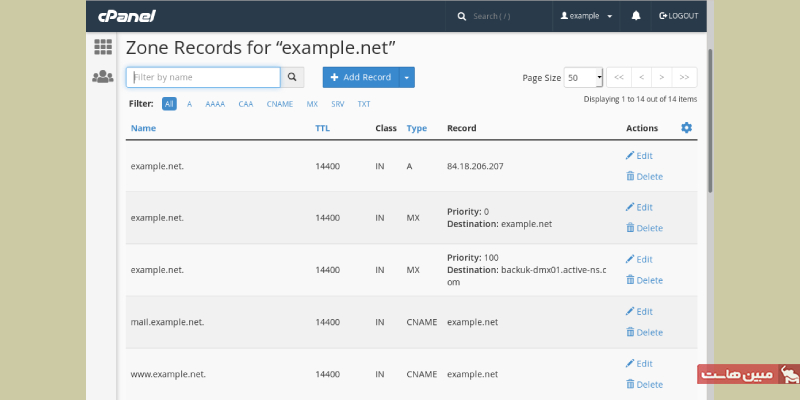Open the user manager icon in sidebar

click(102, 77)
